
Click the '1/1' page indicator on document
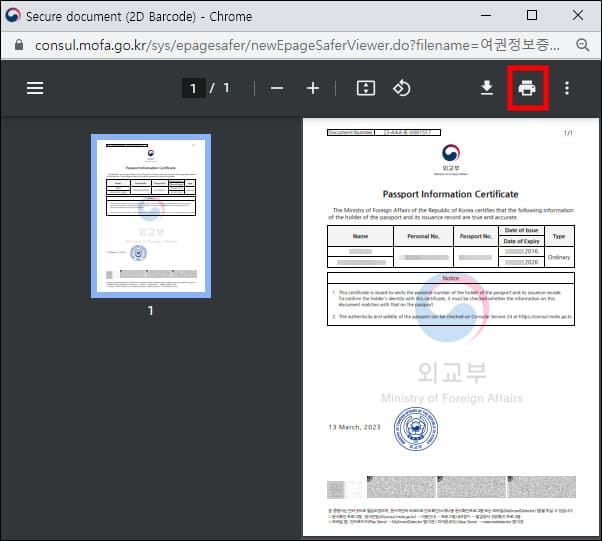click(x=568, y=133)
